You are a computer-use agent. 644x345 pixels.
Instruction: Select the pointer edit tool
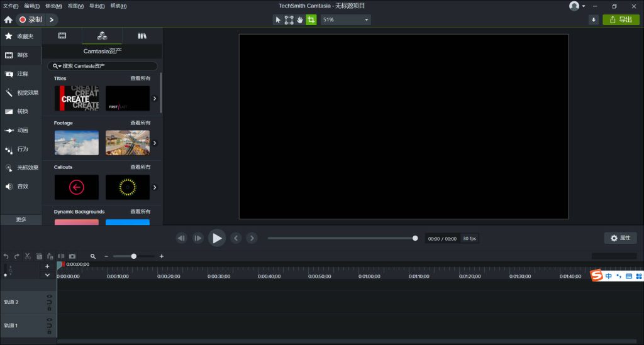click(x=278, y=19)
